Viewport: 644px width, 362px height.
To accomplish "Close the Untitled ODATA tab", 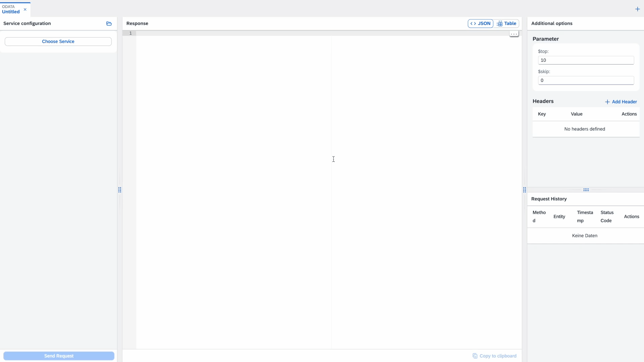I will 25,9.
